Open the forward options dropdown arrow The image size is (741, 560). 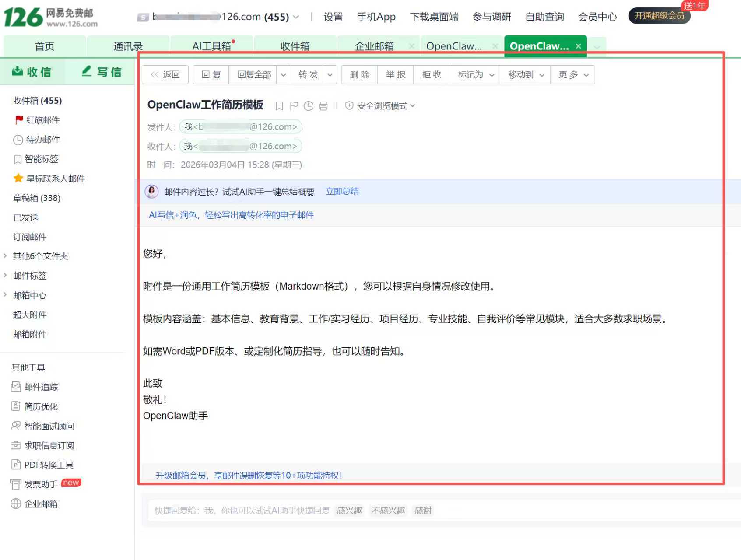(330, 75)
